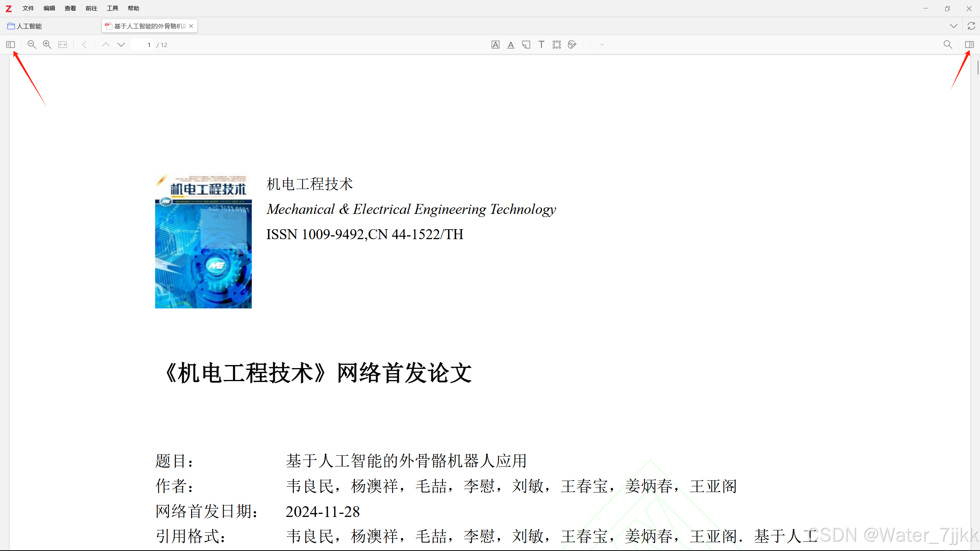The height and width of the screenshot is (551, 980).
Task: Select the ink draw tool
Action: [x=572, y=45]
